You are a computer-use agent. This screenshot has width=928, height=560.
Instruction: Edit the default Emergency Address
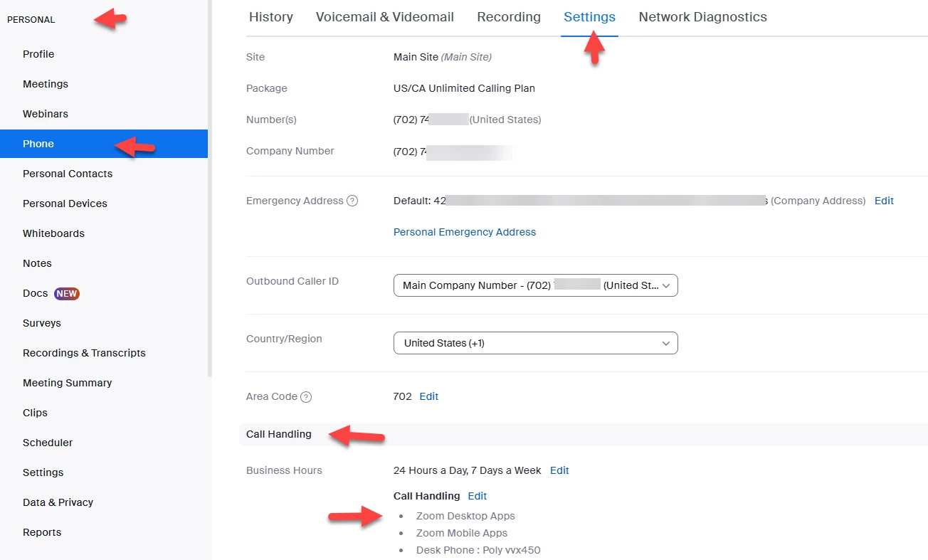click(884, 201)
